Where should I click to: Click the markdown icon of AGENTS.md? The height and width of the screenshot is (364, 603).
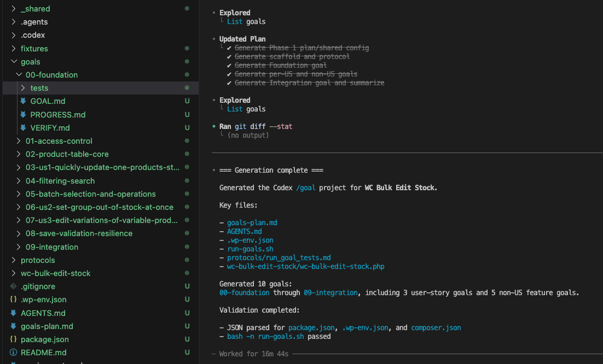(14, 313)
